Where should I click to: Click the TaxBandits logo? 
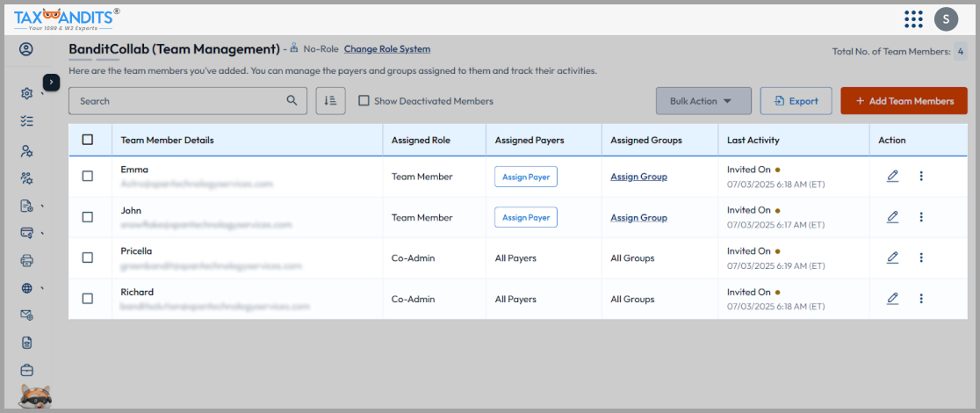pyautogui.click(x=67, y=19)
